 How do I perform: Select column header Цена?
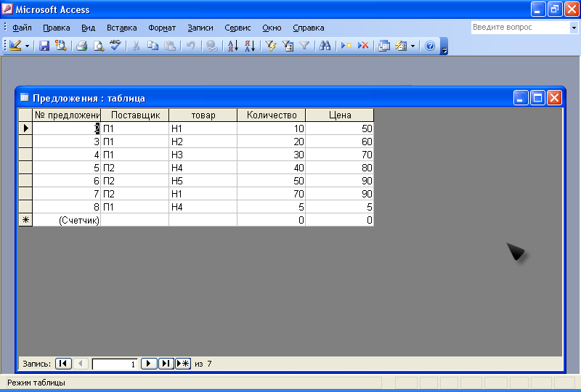(340, 115)
